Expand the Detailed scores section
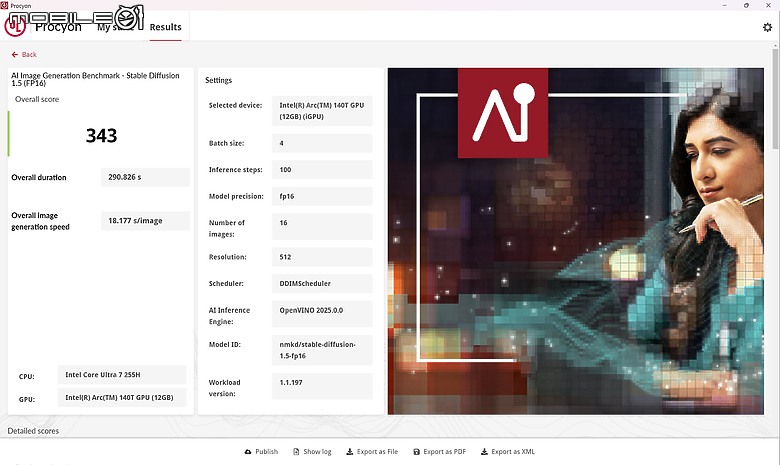The height and width of the screenshot is (465, 780). point(33,431)
